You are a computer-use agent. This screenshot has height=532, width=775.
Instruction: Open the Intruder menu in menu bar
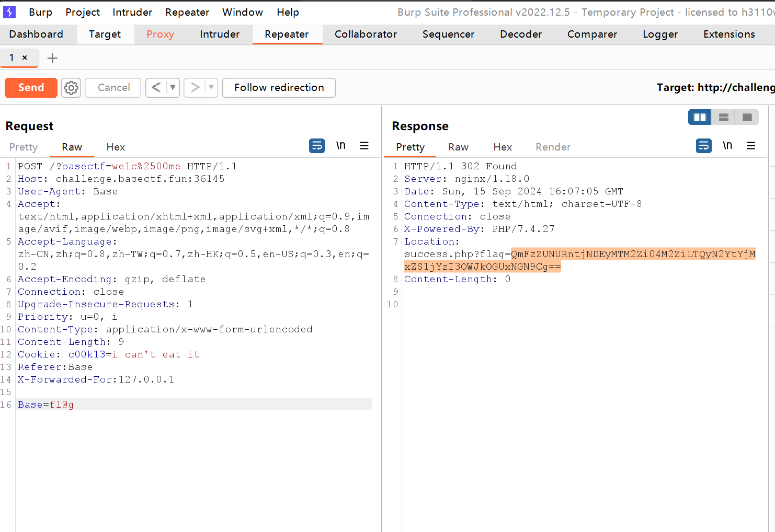coord(132,12)
